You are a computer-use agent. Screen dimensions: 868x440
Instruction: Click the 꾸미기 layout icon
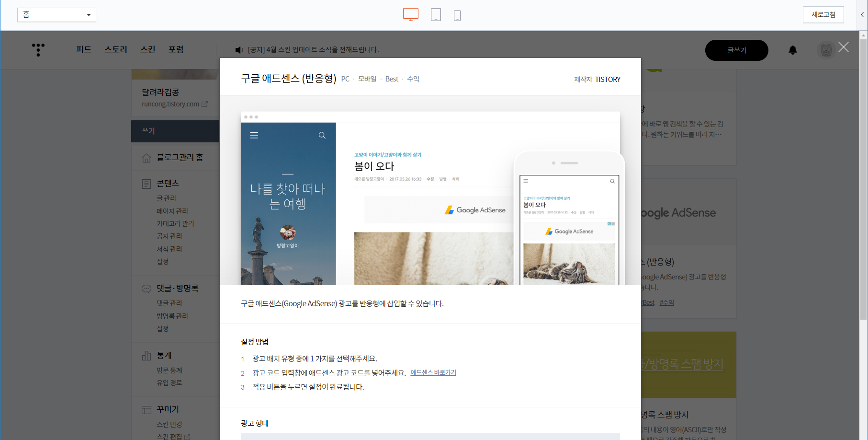point(147,410)
